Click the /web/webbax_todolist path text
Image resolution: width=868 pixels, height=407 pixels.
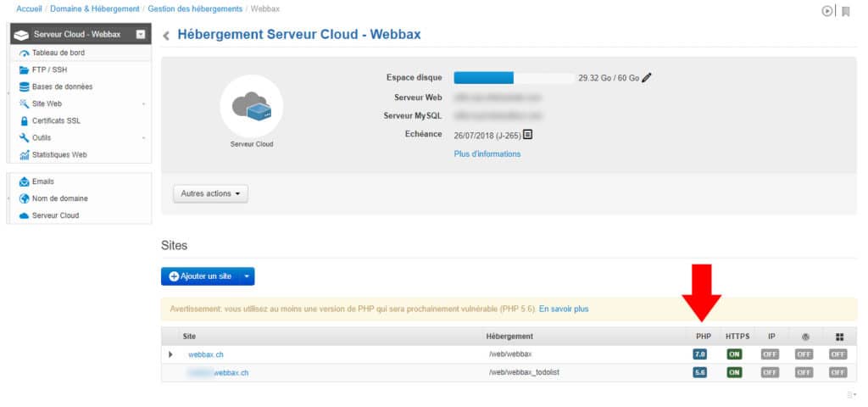pos(524,373)
